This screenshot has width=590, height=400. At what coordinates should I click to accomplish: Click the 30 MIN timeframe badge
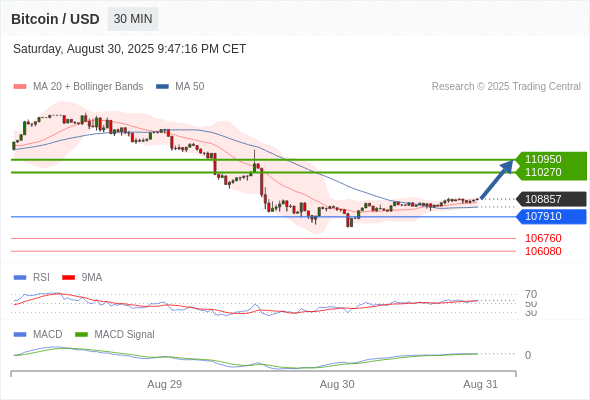click(x=133, y=19)
